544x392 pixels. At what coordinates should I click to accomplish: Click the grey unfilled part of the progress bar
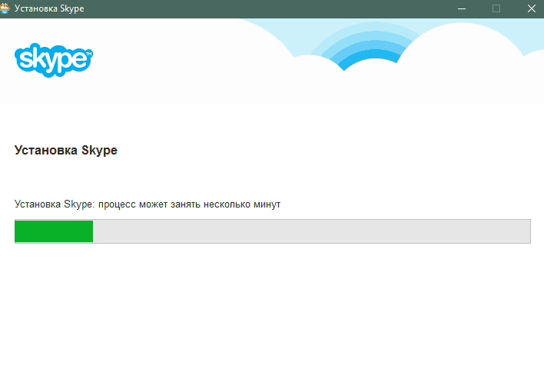pyautogui.click(x=307, y=231)
